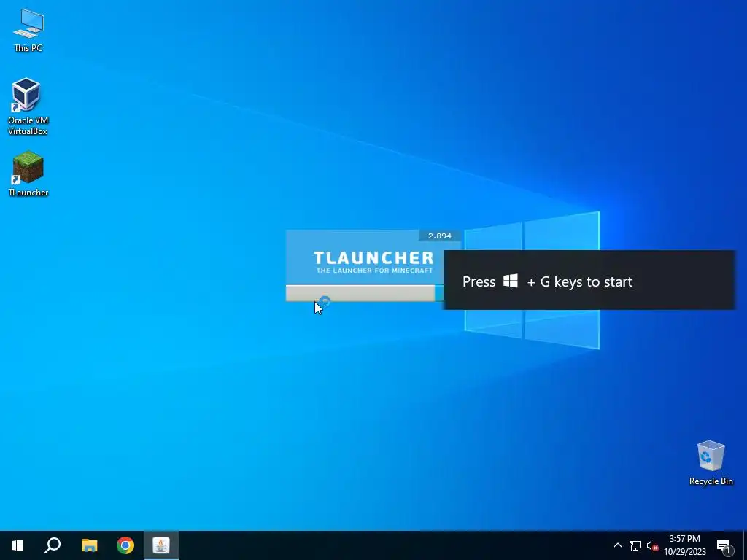Click the TLauncher loading progress bar

coord(365,293)
